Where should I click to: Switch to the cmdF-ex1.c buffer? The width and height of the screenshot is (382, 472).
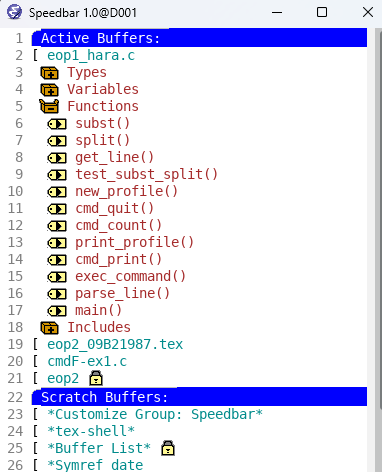pyautogui.click(x=87, y=361)
